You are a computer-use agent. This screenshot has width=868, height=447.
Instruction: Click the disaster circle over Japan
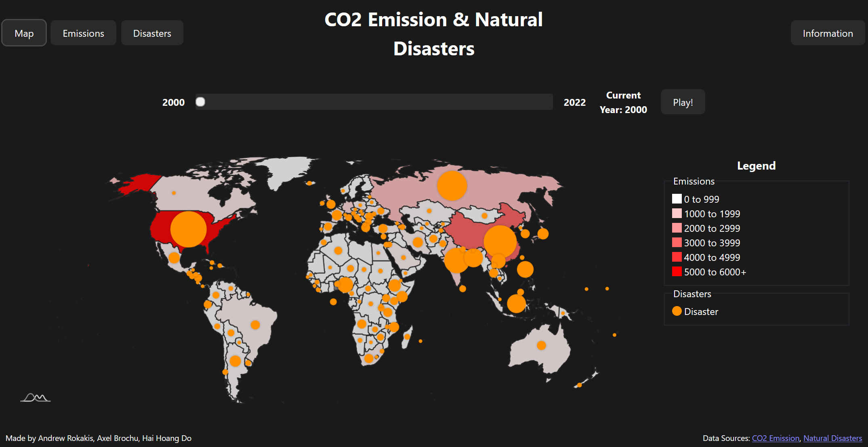point(543,233)
